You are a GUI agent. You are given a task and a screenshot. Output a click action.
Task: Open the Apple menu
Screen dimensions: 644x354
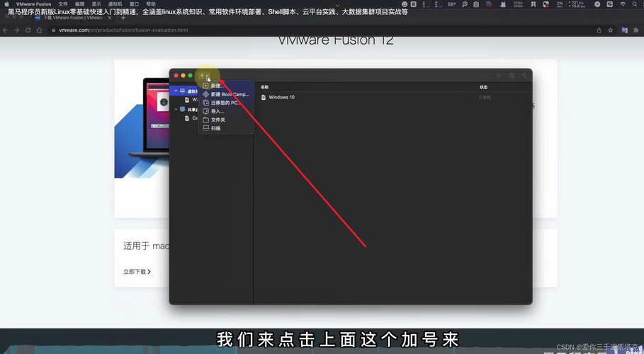pos(6,4)
